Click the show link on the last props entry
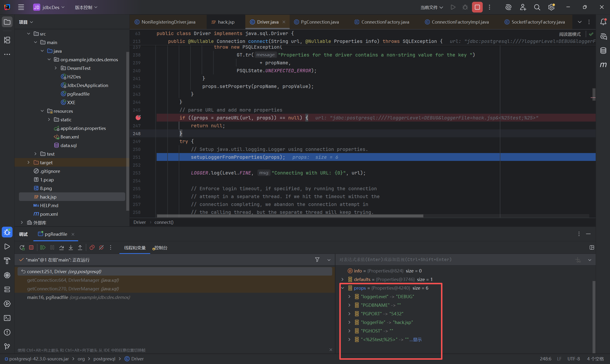 (x=417, y=339)
